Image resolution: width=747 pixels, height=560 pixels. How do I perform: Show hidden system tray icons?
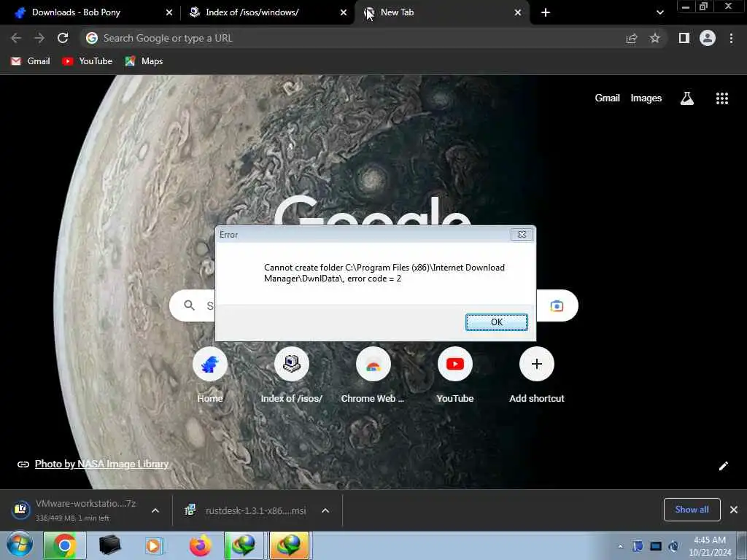click(620, 546)
